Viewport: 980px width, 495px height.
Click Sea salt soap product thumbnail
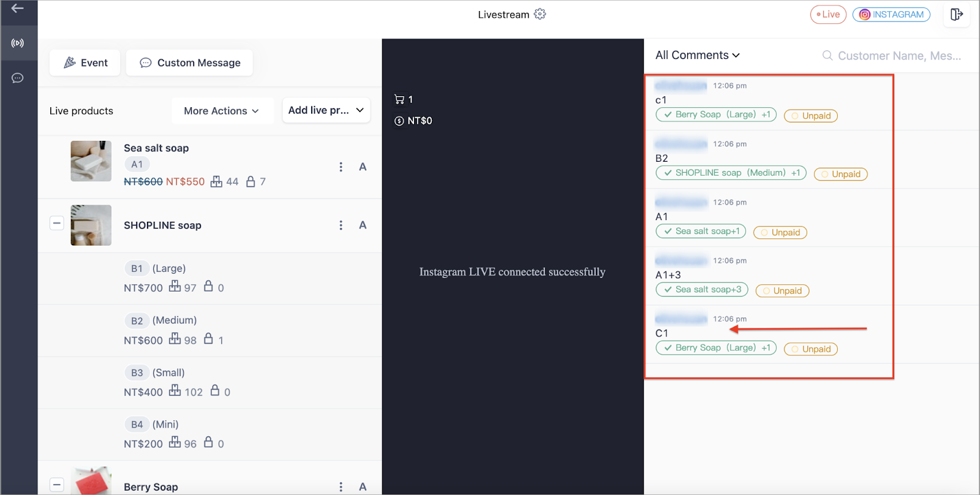[x=91, y=161]
